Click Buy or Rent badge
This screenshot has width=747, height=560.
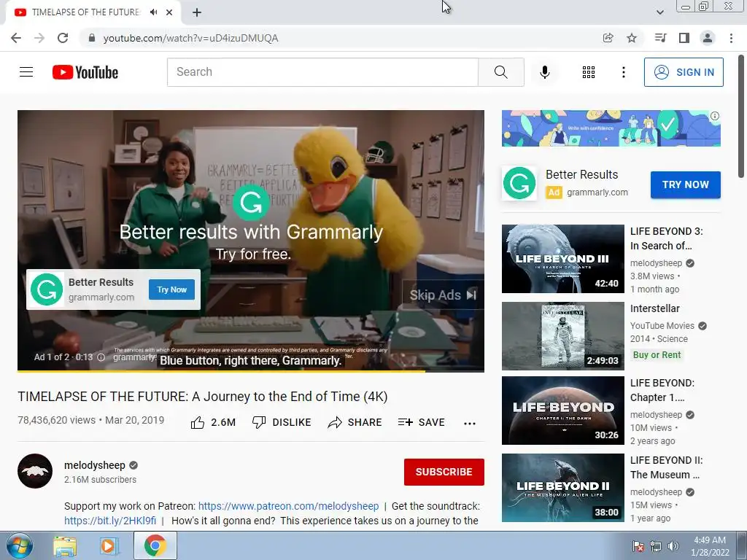coord(657,355)
